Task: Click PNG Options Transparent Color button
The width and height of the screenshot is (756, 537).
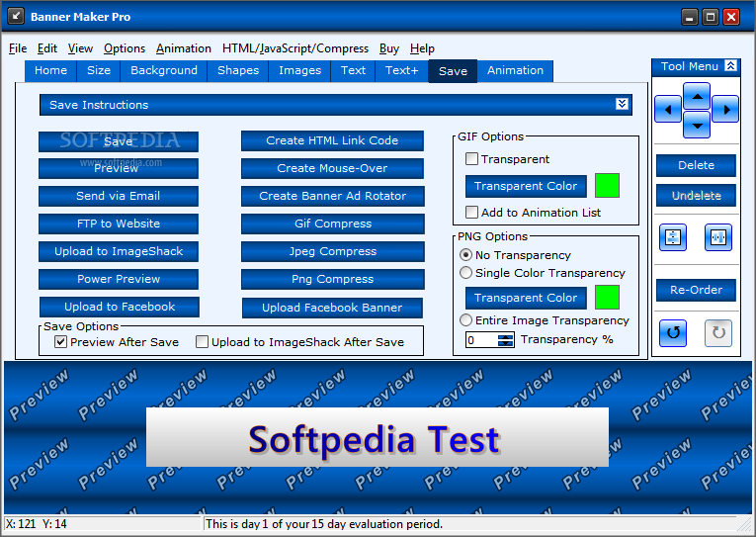Action: click(526, 298)
